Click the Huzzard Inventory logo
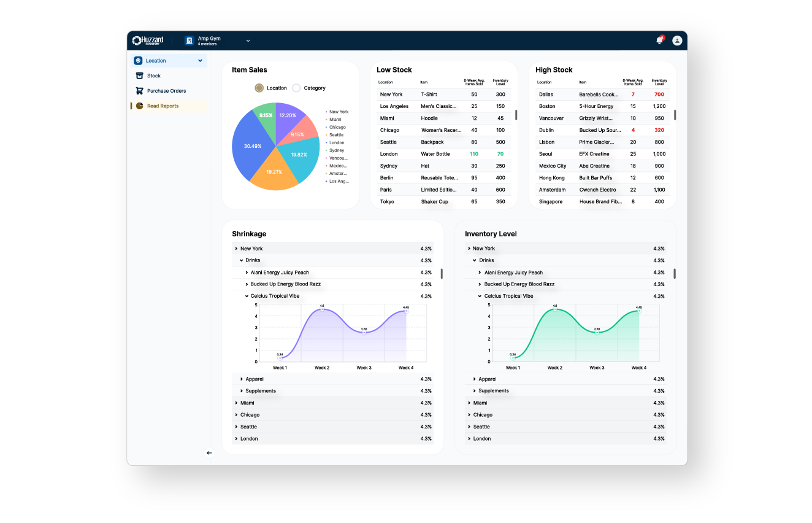The height and width of the screenshot is (523, 812). 148,41
